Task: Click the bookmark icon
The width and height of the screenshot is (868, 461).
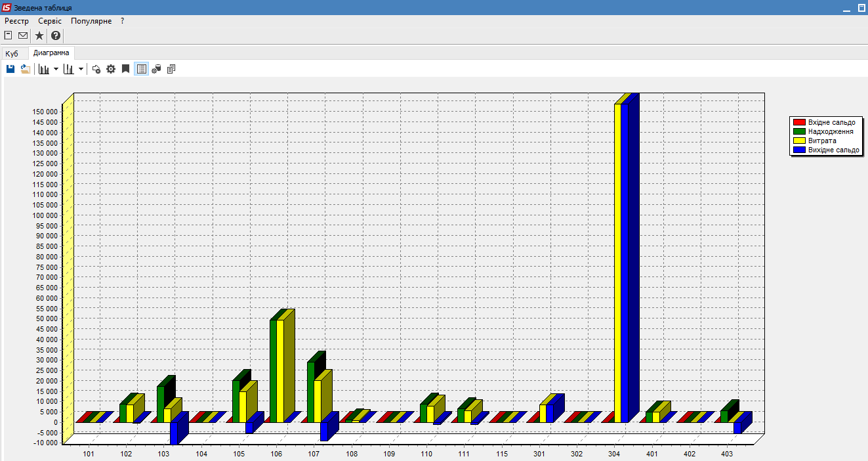Action: tap(126, 69)
